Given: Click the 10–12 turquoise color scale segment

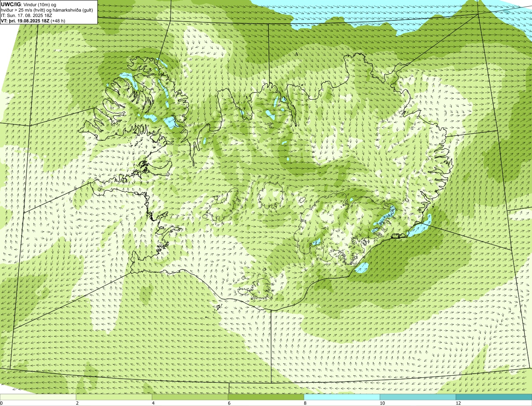Looking at the screenshot, I should pyautogui.click(x=418, y=397).
